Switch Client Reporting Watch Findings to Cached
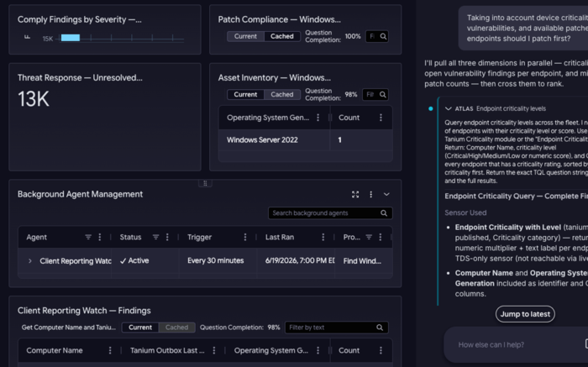Image resolution: width=588 pixels, height=367 pixels. [x=176, y=328]
